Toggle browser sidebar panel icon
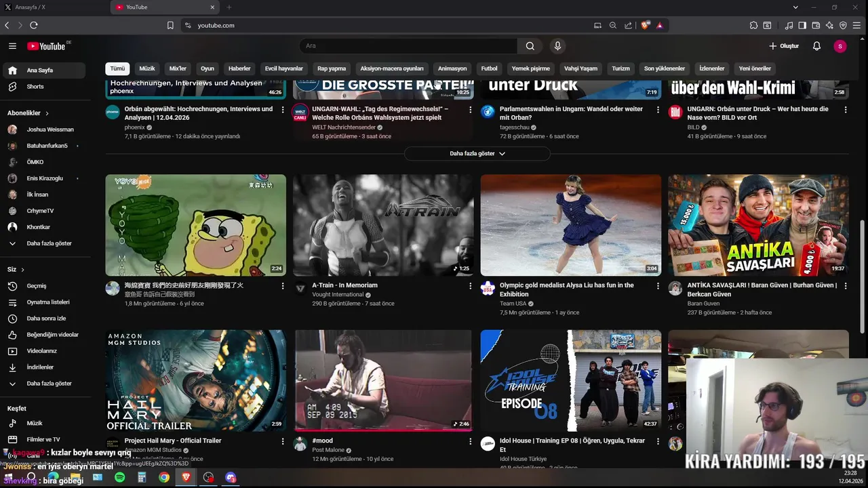Image resolution: width=868 pixels, height=488 pixels. pyautogui.click(x=802, y=25)
